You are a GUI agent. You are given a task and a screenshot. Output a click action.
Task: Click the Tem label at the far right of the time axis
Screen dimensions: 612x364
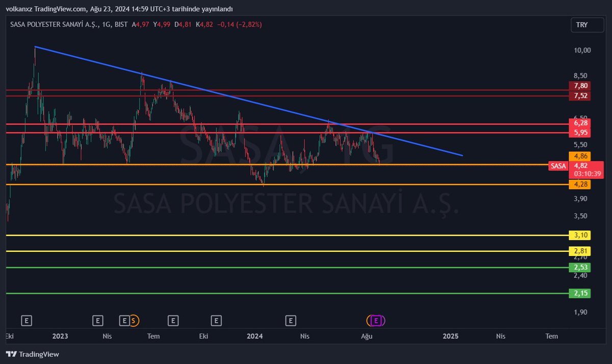click(x=551, y=336)
